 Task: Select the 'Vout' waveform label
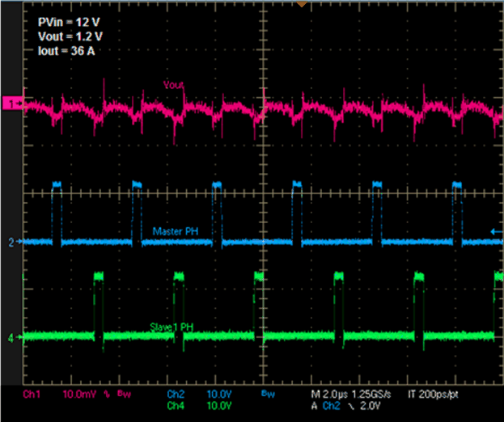click(x=173, y=85)
